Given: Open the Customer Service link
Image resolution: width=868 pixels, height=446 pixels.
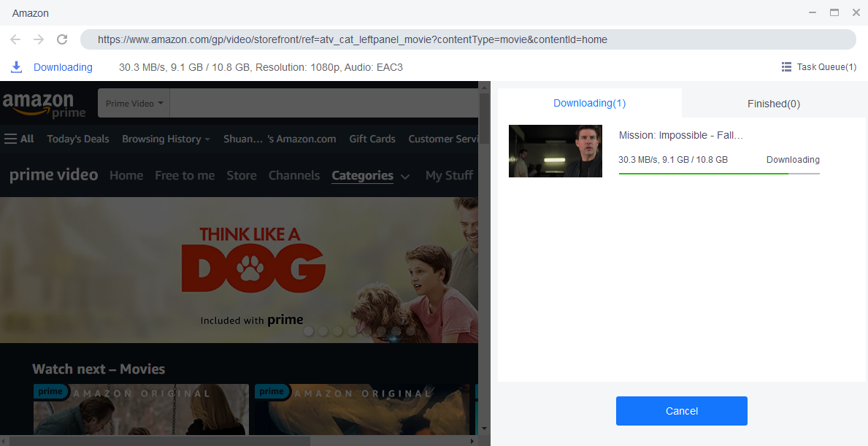Looking at the screenshot, I should (443, 139).
